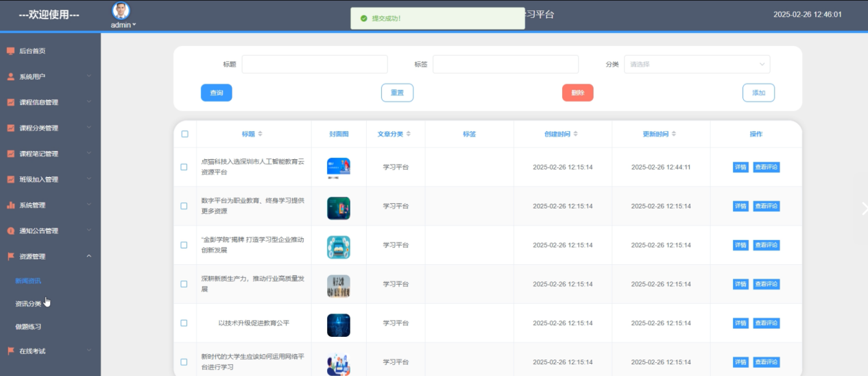Viewport: 868px width, 376px height.
Task: Click the 重置 button
Action: 397,93
